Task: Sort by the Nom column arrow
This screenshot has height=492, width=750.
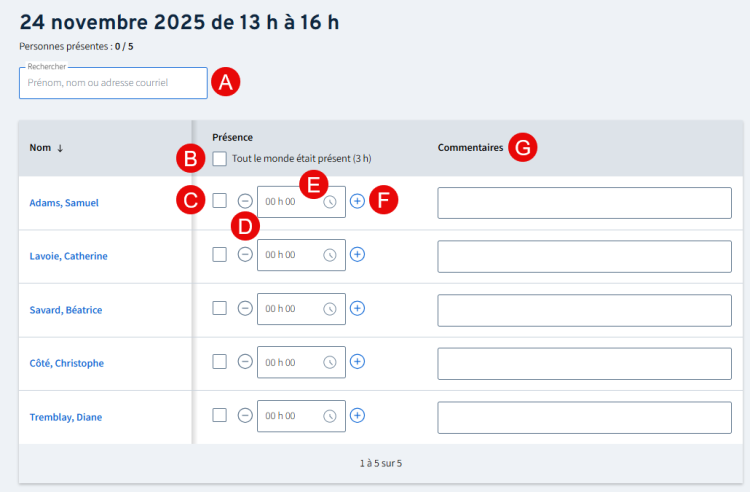Action: (60, 148)
